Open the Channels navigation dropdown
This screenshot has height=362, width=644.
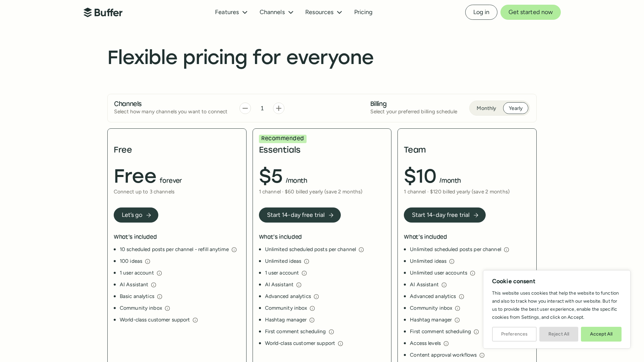pos(276,12)
